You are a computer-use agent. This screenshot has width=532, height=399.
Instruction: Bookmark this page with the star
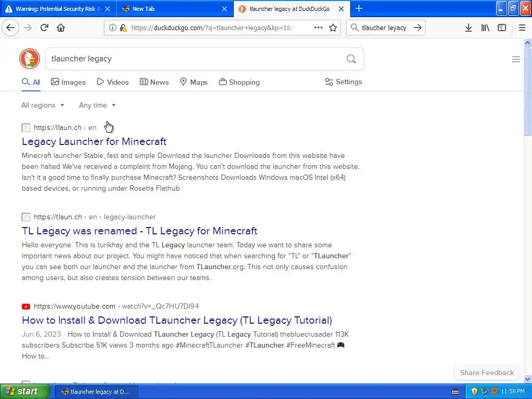(333, 28)
